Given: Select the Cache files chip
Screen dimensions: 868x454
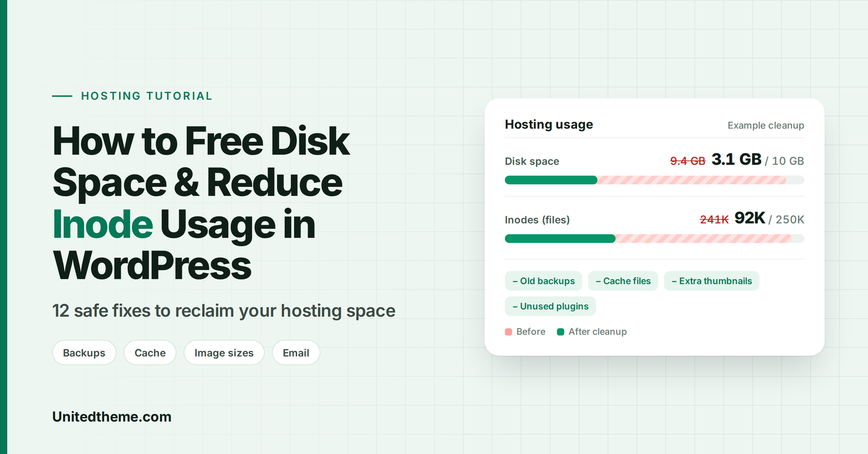Looking at the screenshot, I should click(x=623, y=281).
